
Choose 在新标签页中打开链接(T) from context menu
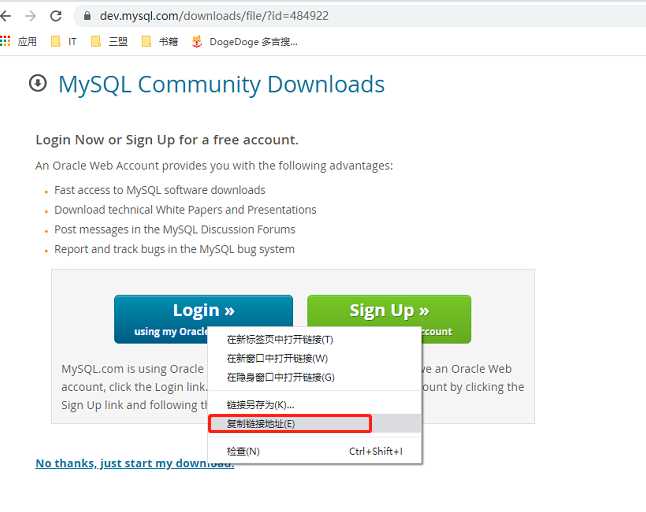[x=315, y=340]
